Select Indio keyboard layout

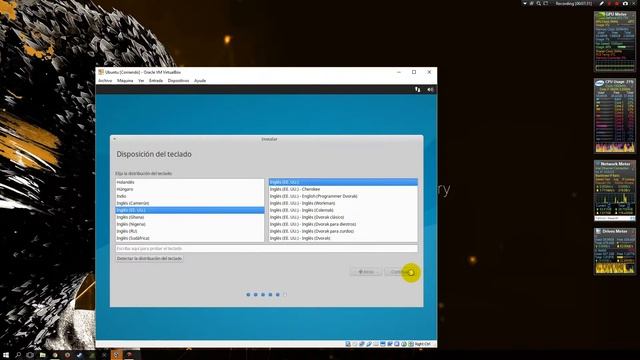(x=190, y=196)
